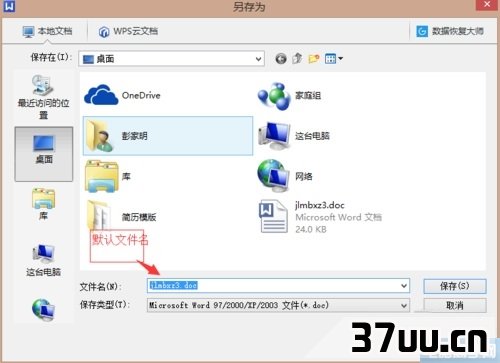Open 这台电脑 in file list
Viewport: 500px width, 363px height.
click(x=294, y=136)
